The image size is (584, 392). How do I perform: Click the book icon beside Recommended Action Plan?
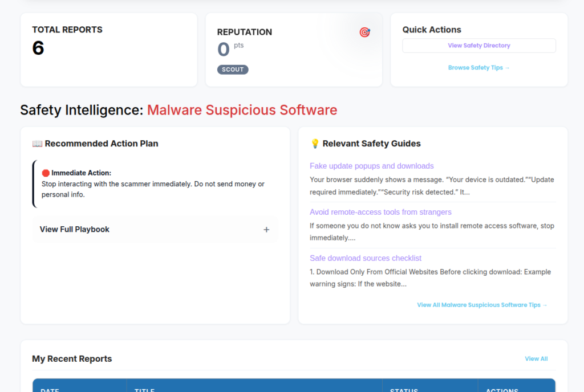(37, 144)
